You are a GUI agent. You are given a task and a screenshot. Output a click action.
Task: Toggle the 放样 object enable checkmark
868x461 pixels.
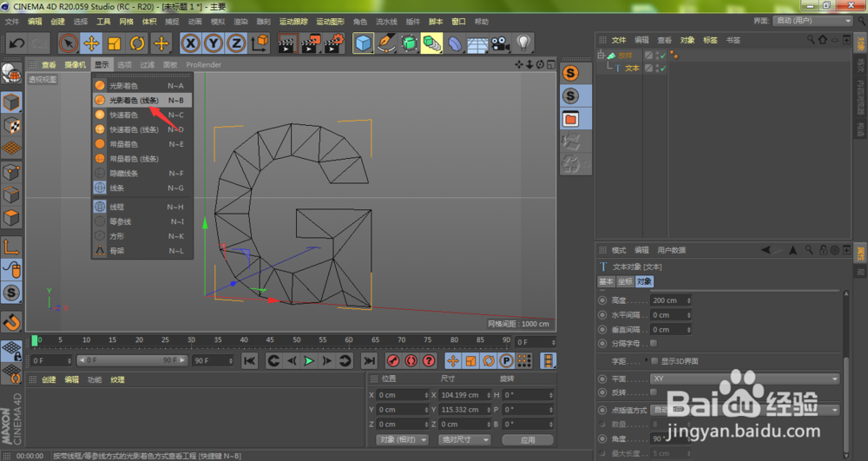pyautogui.click(x=662, y=56)
